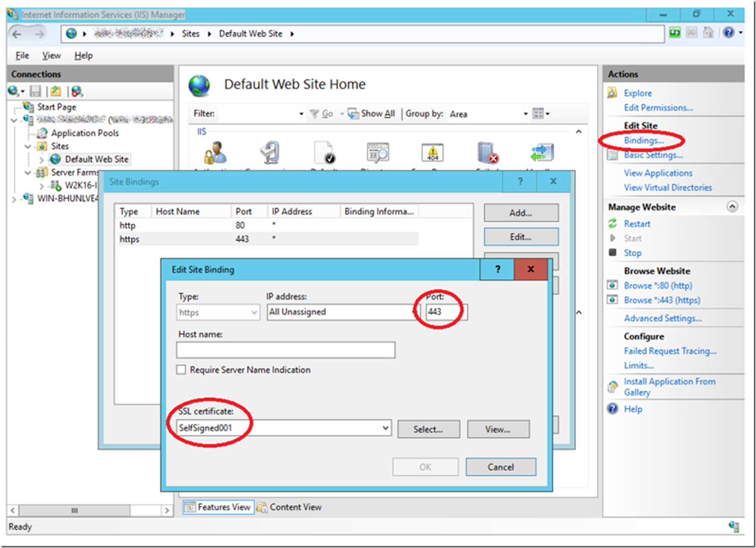The width and height of the screenshot is (756, 548).
Task: Click the status bar network icon
Action: (734, 526)
